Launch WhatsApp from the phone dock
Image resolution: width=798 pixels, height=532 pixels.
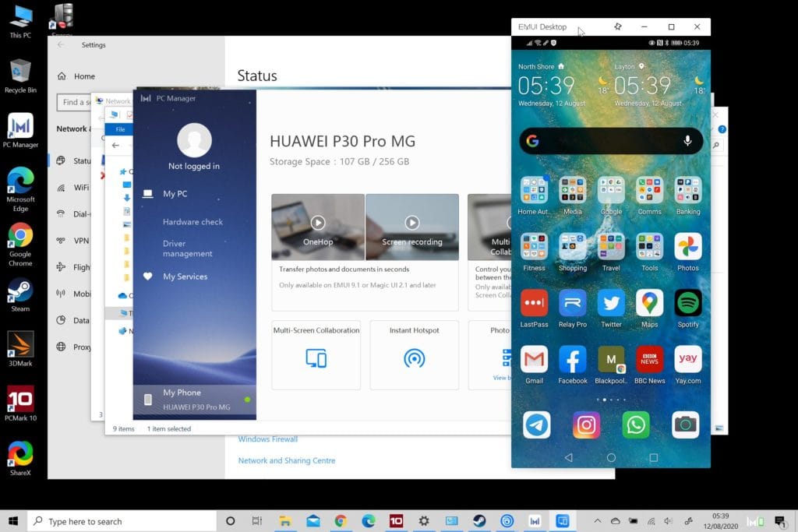coord(636,425)
